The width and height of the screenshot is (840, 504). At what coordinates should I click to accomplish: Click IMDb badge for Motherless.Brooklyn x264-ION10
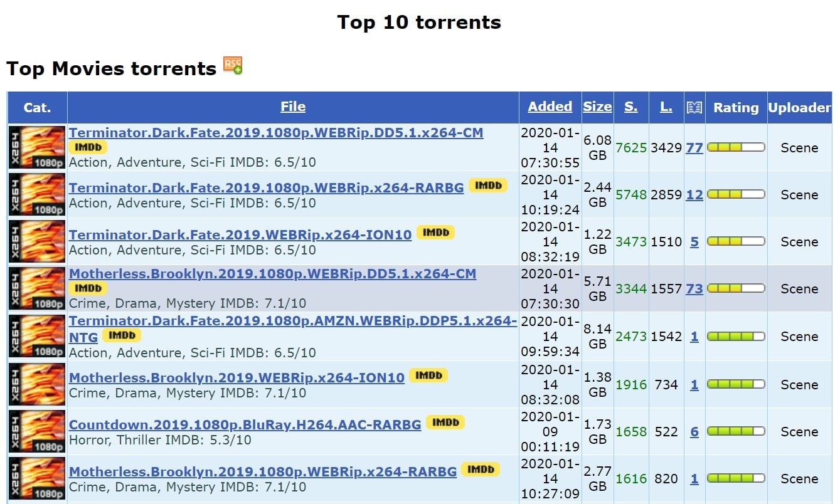point(428,375)
